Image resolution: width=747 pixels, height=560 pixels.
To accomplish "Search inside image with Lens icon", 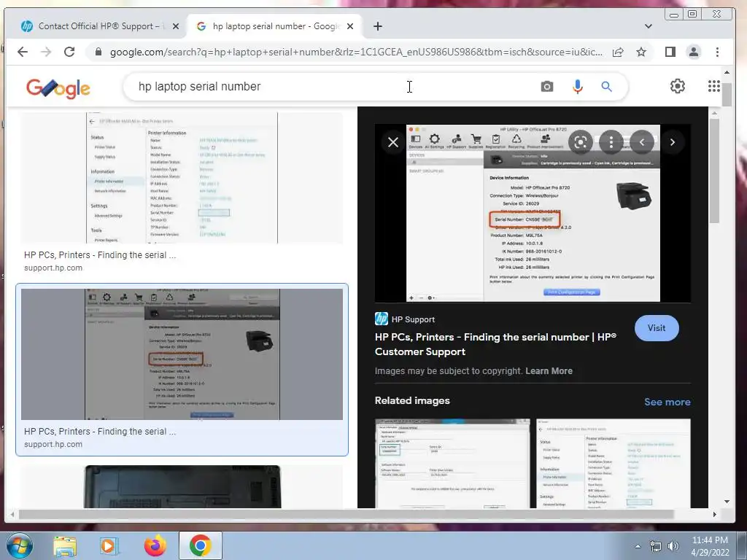I will 580,142.
